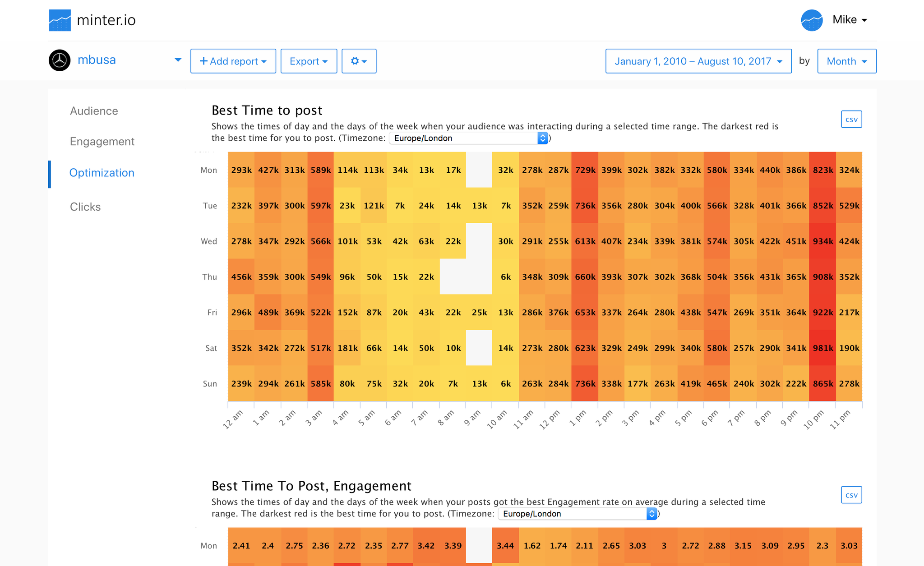The image size is (924, 566).
Task: Switch to the Audience section
Action: 94,110
